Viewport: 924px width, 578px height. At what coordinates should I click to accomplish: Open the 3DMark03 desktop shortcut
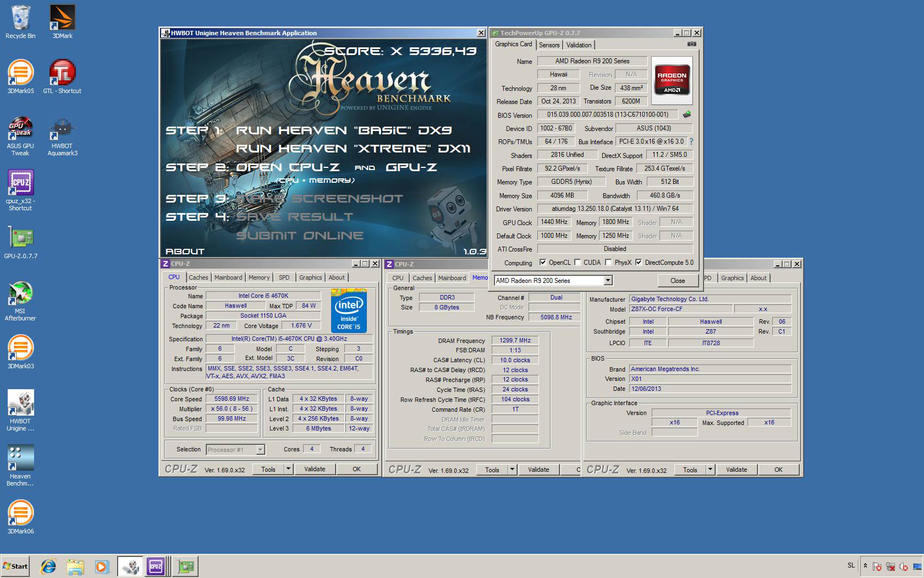click(x=20, y=352)
